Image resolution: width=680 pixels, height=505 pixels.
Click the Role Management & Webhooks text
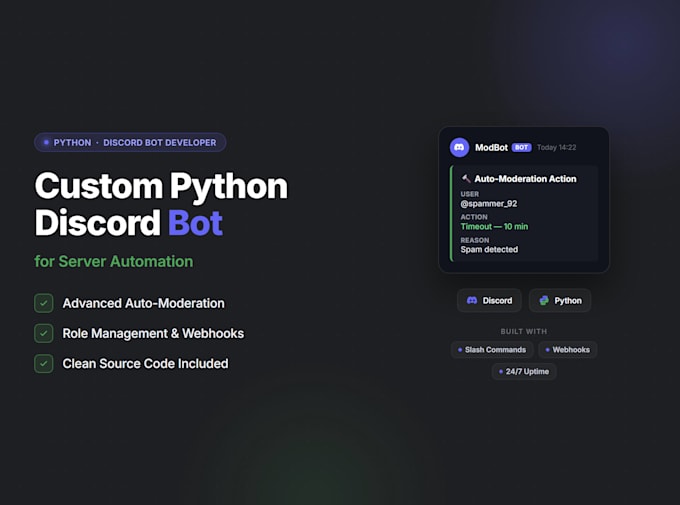(153, 333)
